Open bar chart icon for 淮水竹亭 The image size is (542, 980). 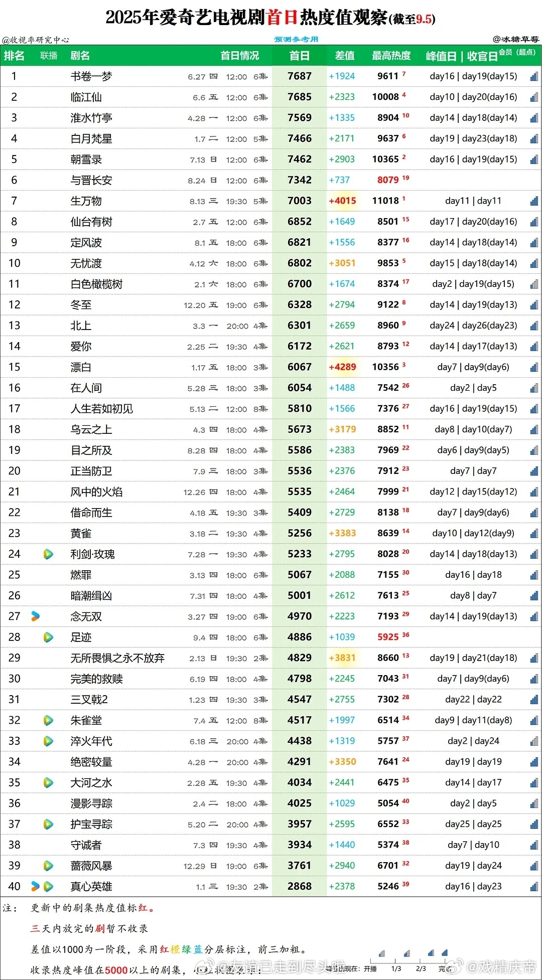pos(534,118)
